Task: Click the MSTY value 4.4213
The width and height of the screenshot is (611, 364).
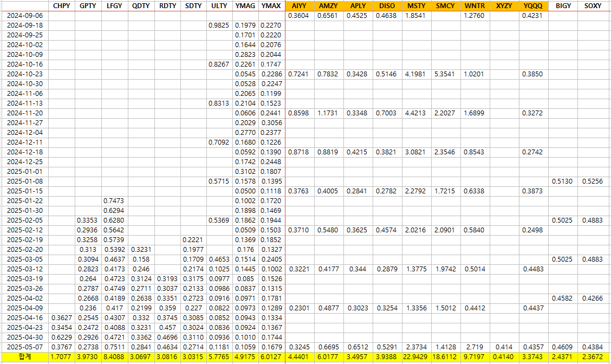Action: tap(416, 113)
